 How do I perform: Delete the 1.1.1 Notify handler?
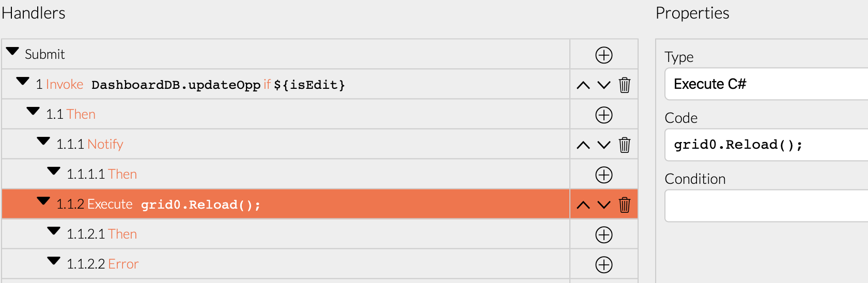coord(625,145)
